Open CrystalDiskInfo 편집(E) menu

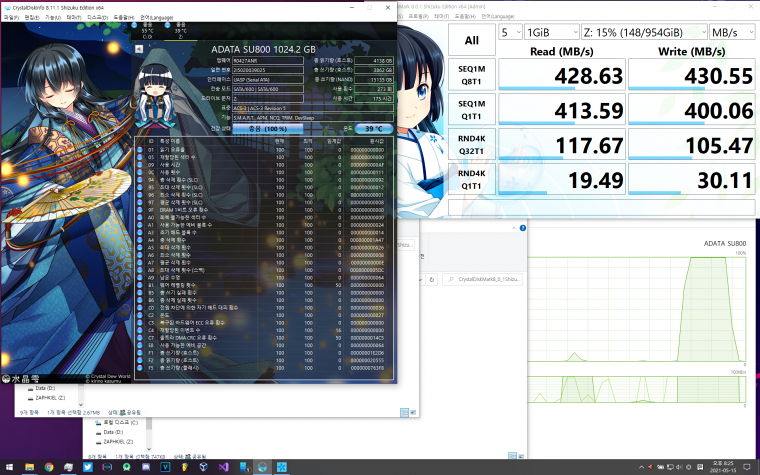pyautogui.click(x=32, y=17)
